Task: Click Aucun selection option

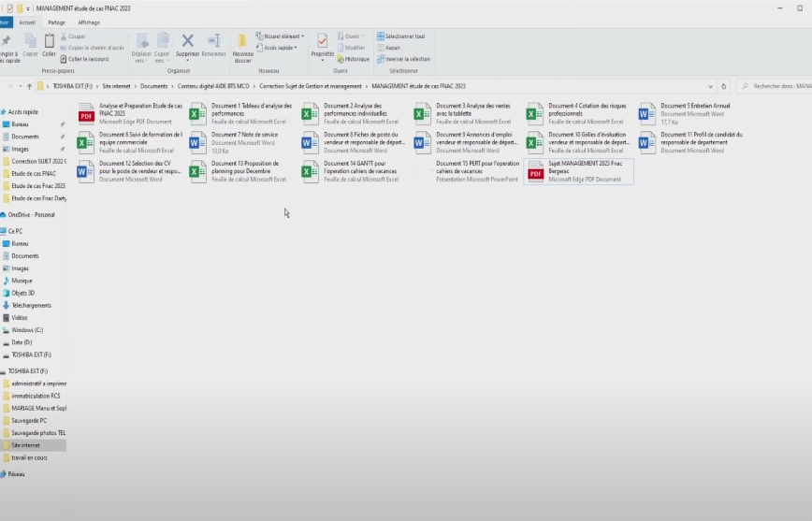Action: 388,48
